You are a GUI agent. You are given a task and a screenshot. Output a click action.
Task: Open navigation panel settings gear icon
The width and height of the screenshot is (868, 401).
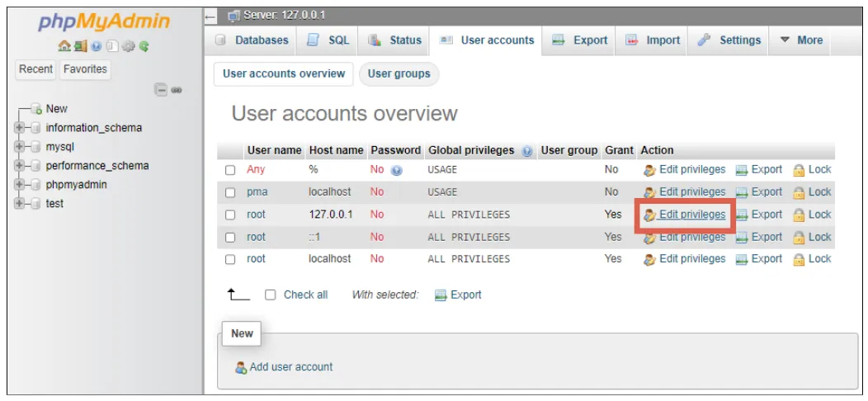click(x=128, y=47)
